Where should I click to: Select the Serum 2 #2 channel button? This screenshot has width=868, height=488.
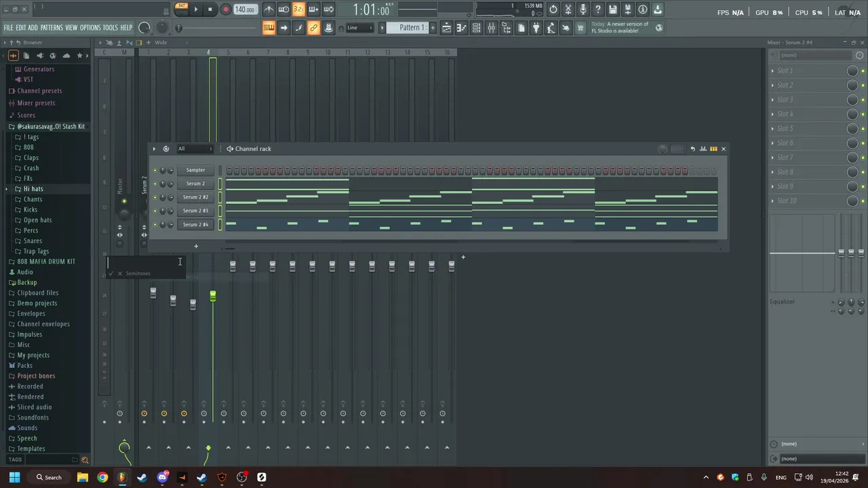click(x=195, y=197)
